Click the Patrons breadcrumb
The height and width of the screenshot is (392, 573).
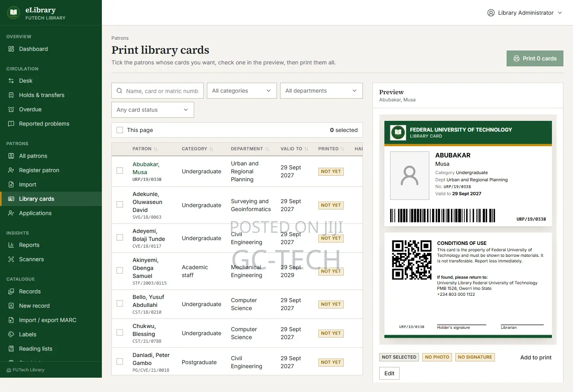[120, 38]
